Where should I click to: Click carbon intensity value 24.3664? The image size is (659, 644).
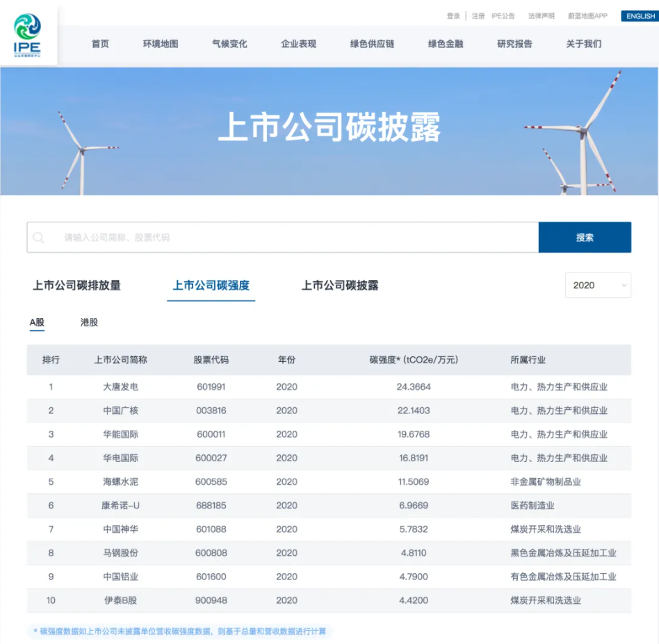(x=414, y=387)
